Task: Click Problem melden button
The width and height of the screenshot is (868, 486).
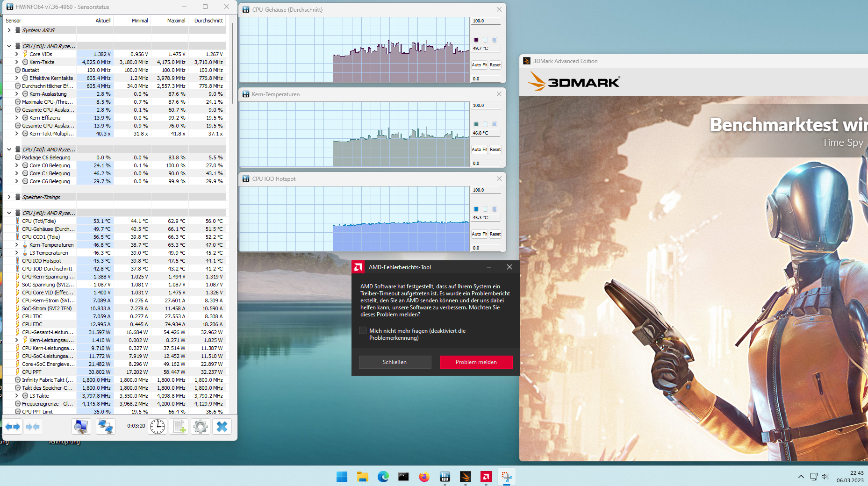Action: coord(476,362)
